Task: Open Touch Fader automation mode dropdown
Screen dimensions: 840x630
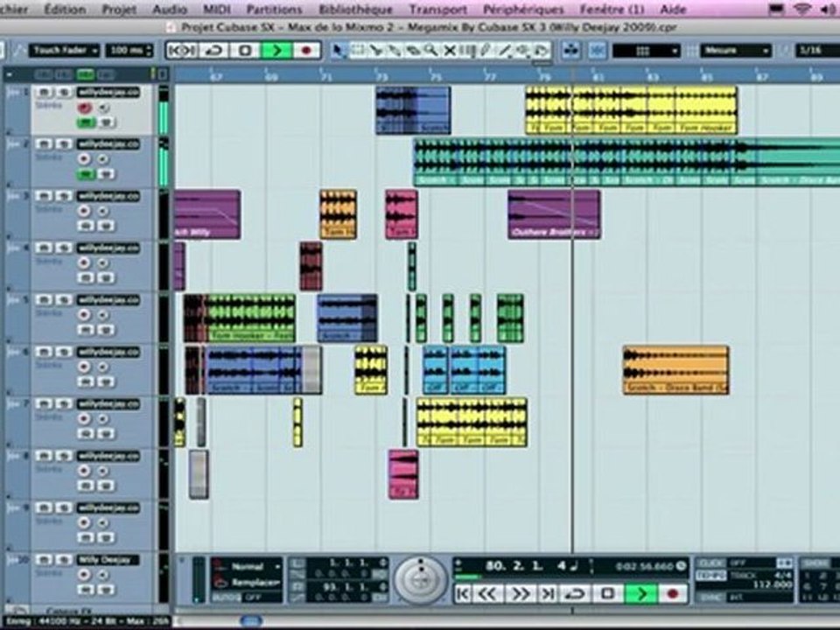Action: coord(64,51)
